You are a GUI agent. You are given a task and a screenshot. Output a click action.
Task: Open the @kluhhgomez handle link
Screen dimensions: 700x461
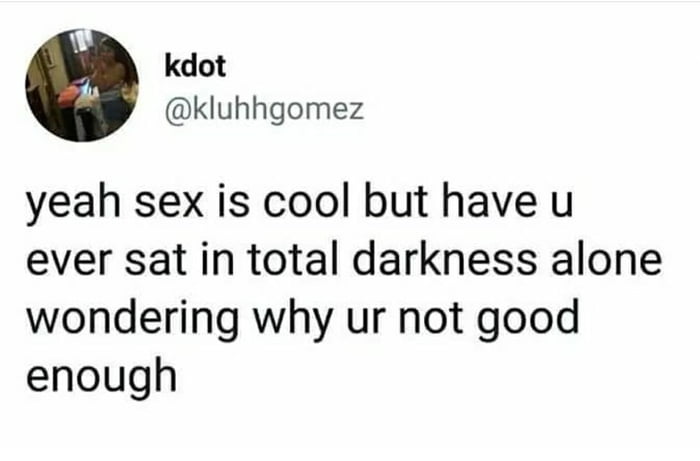(x=264, y=110)
